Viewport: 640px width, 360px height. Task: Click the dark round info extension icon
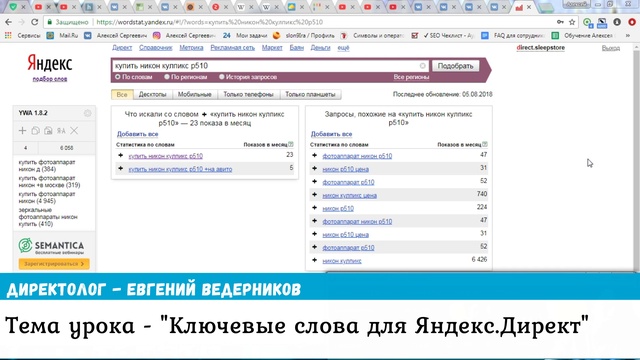(617, 22)
